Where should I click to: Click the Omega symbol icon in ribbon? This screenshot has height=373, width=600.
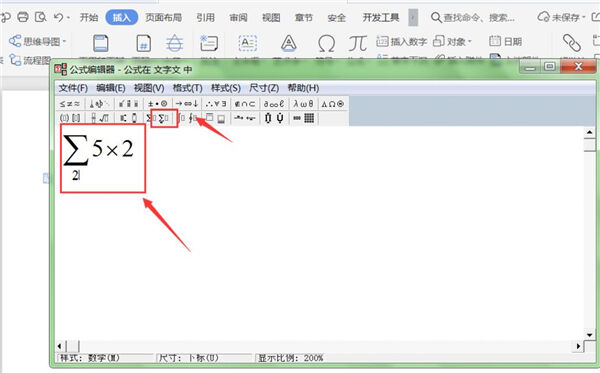pos(326,43)
